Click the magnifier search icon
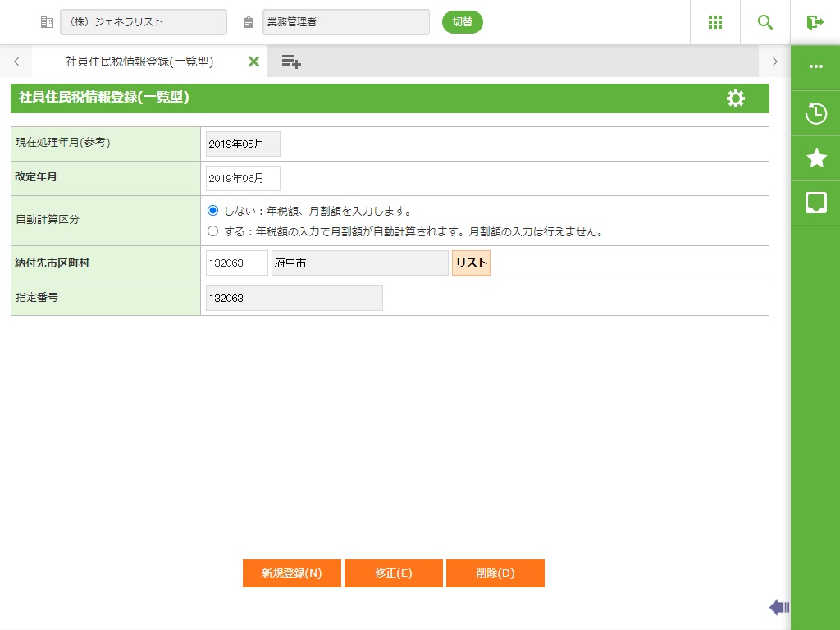 tap(765, 22)
